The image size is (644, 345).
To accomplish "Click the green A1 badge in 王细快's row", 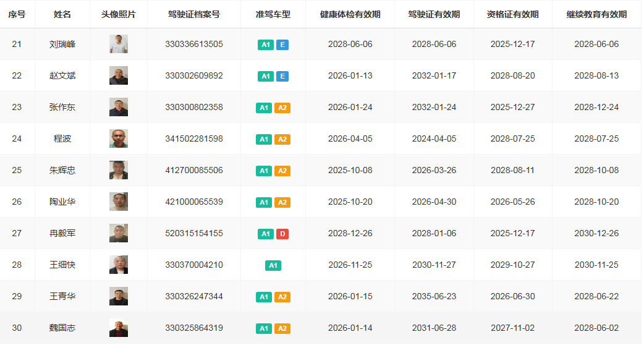I will pyautogui.click(x=273, y=265).
